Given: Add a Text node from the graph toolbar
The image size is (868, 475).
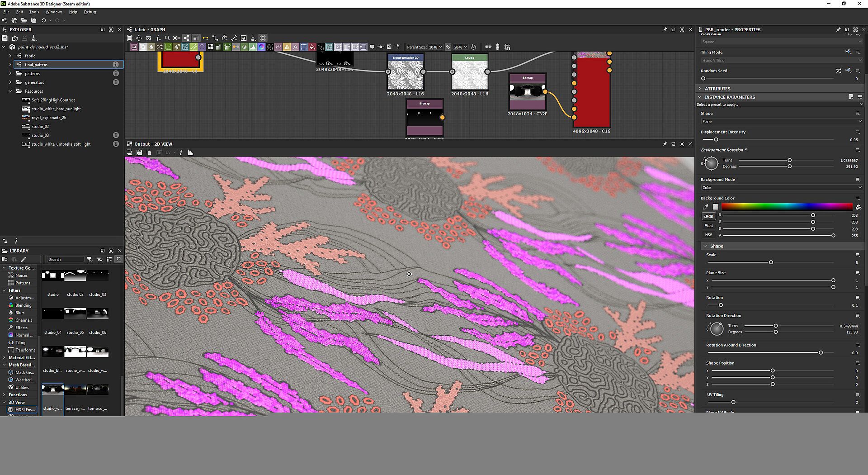Looking at the screenshot, I should [295, 47].
